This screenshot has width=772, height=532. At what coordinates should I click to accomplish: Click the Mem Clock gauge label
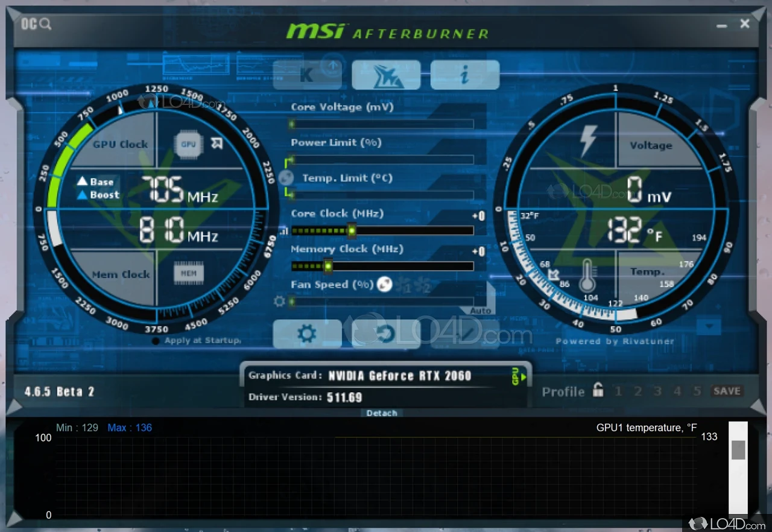(120, 274)
